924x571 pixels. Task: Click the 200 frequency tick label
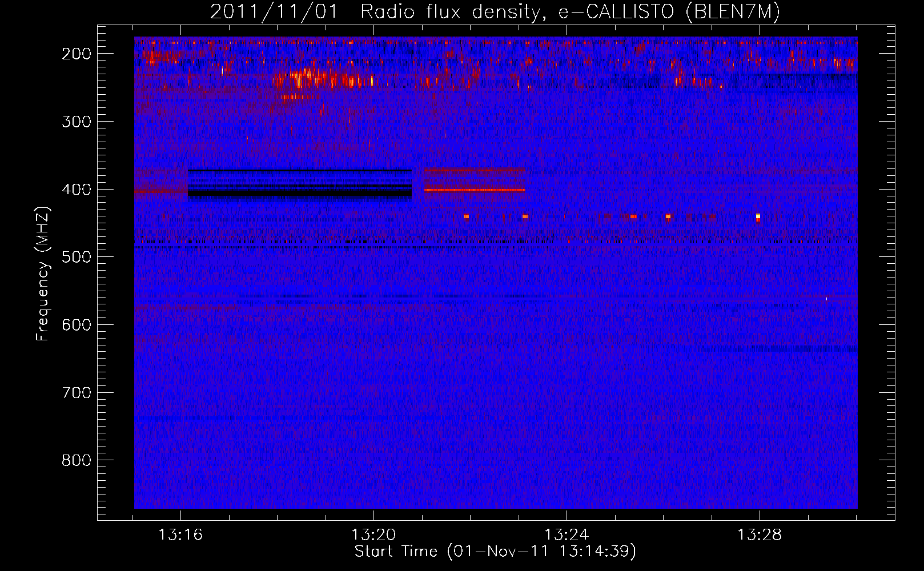click(x=77, y=54)
